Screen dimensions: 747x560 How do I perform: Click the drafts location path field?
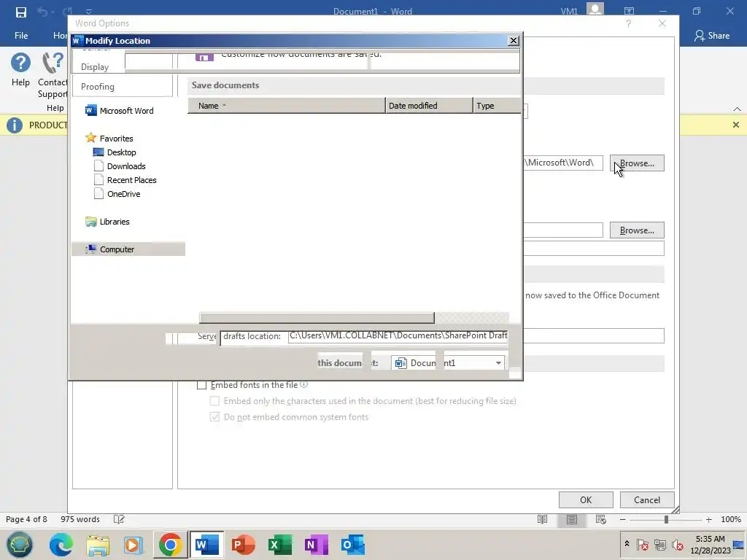click(x=398, y=335)
